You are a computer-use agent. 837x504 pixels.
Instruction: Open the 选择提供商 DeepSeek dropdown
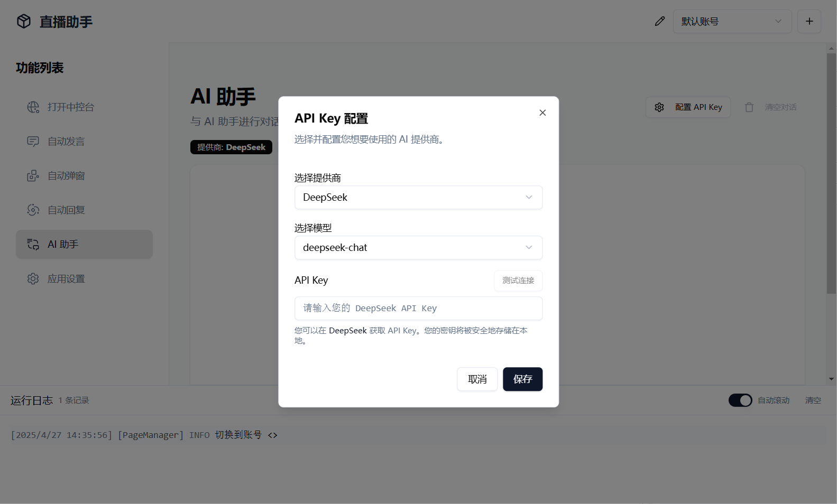click(x=418, y=197)
